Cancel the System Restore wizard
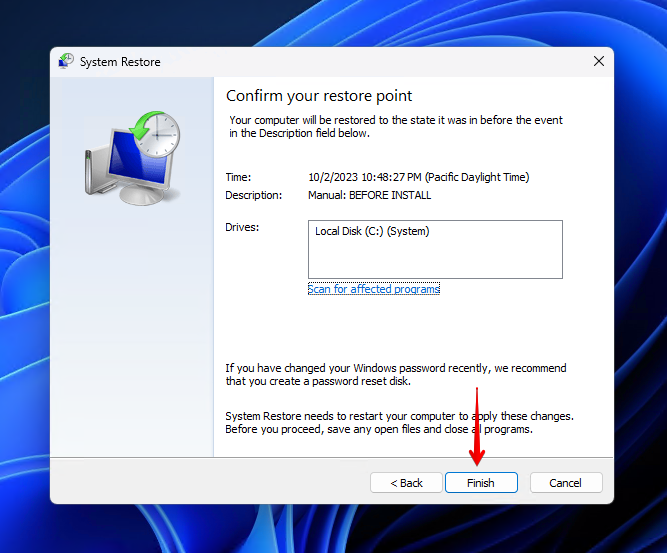The width and height of the screenshot is (667, 553). 566,483
